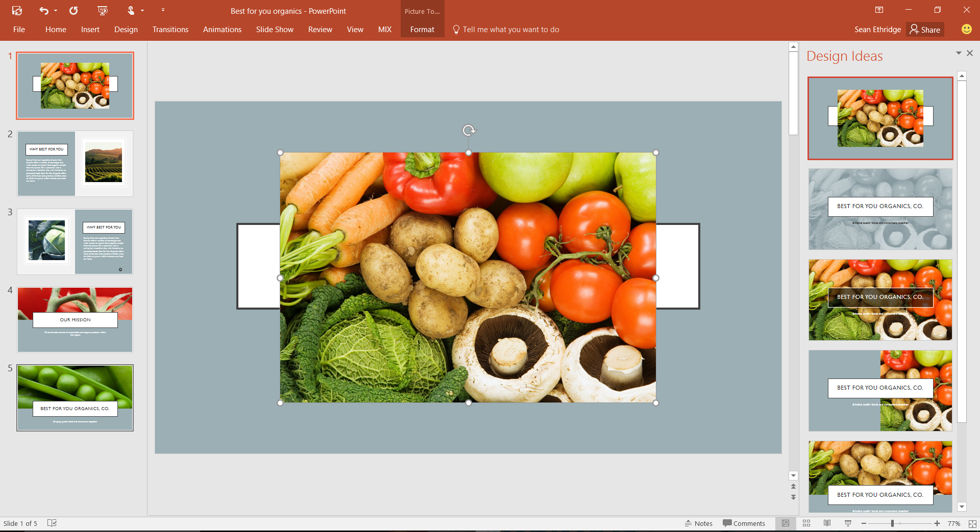Click the zoom in plus button
The width and height of the screenshot is (980, 532).
[x=937, y=523]
